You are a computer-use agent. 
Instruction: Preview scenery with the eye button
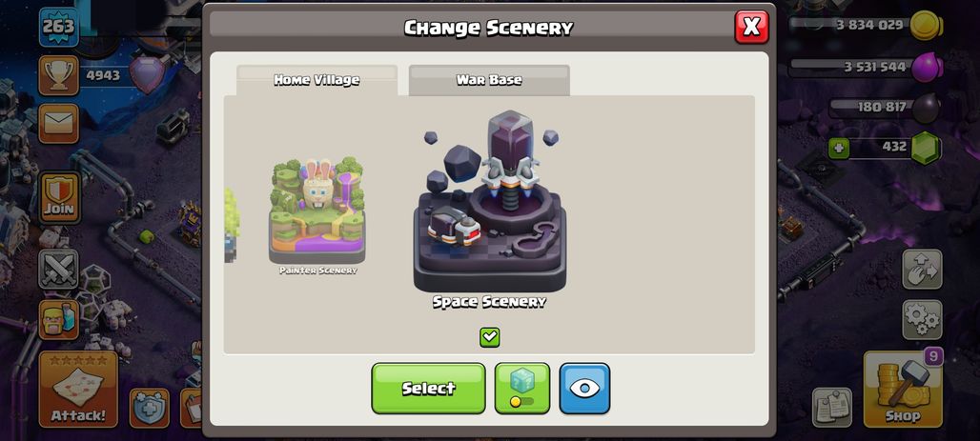coord(584,388)
